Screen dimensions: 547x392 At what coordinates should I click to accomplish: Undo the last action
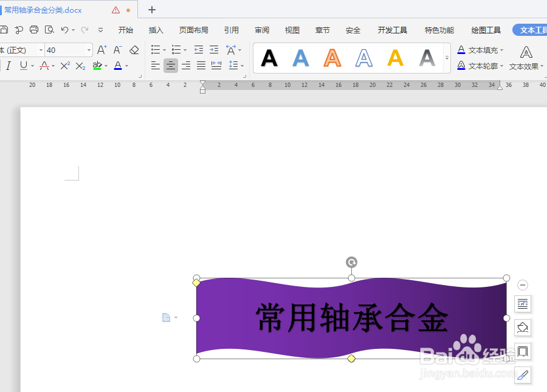pyautogui.click(x=64, y=30)
